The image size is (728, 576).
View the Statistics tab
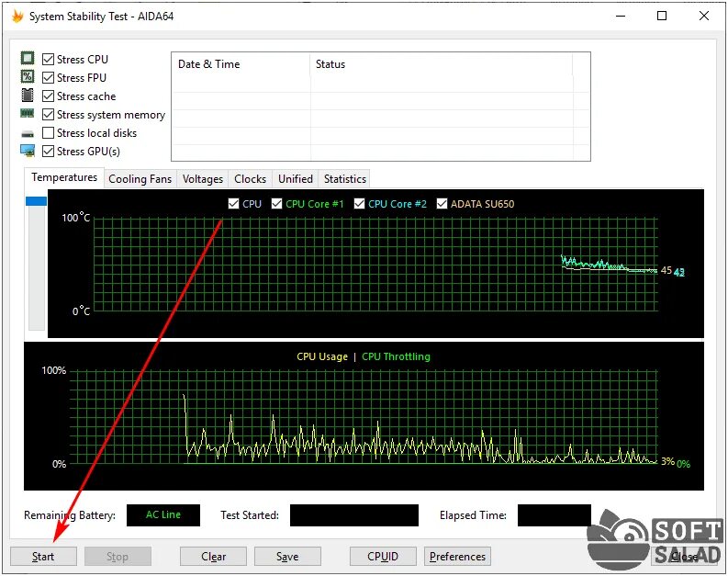(345, 179)
